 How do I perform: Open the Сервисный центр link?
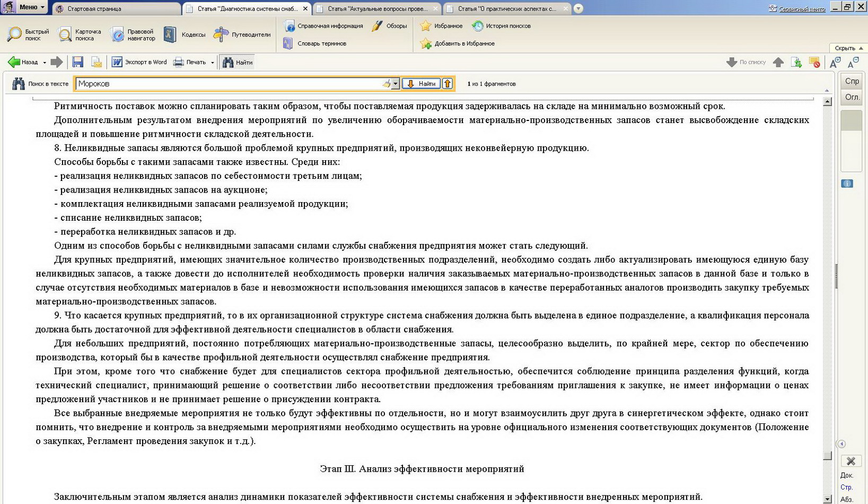tap(801, 8)
